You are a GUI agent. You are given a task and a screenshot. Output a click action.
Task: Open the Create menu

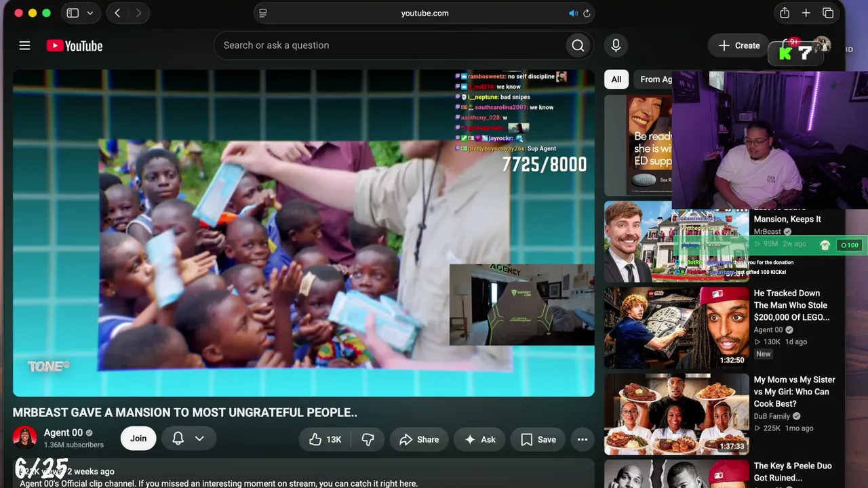point(739,45)
